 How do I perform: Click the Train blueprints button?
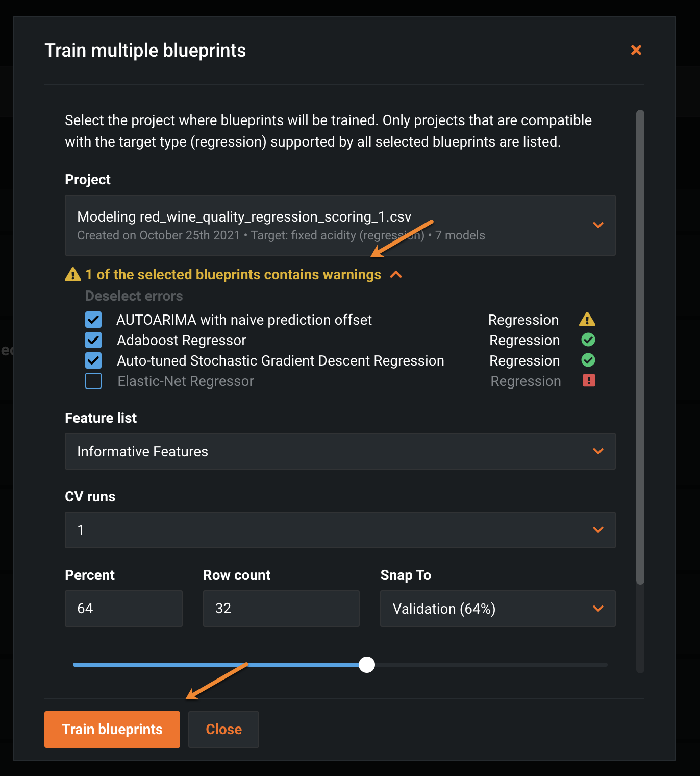tap(112, 730)
